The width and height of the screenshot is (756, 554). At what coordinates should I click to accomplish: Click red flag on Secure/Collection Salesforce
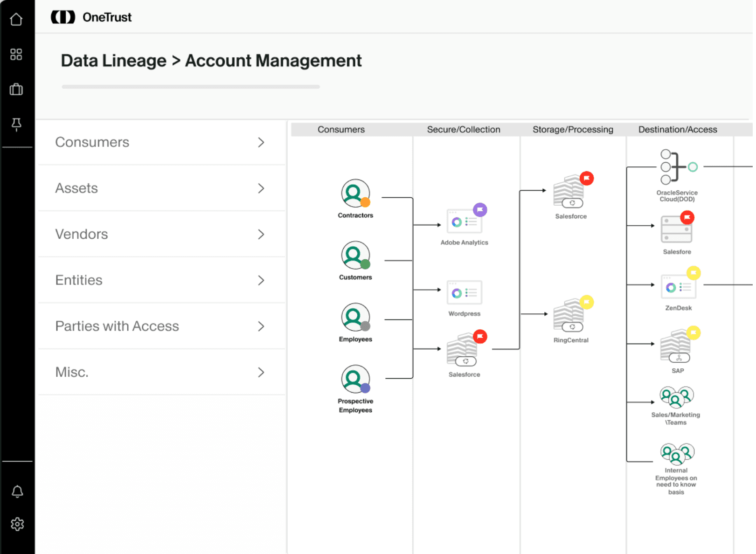480,336
